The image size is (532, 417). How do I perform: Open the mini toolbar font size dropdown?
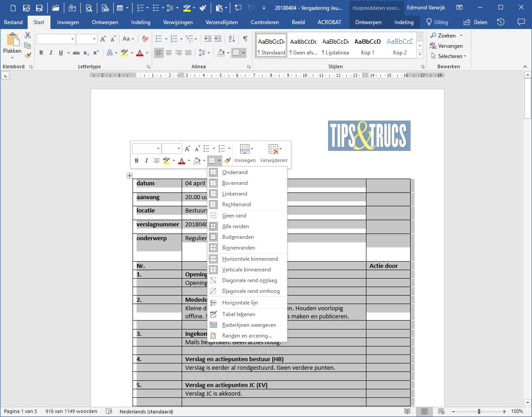point(179,149)
